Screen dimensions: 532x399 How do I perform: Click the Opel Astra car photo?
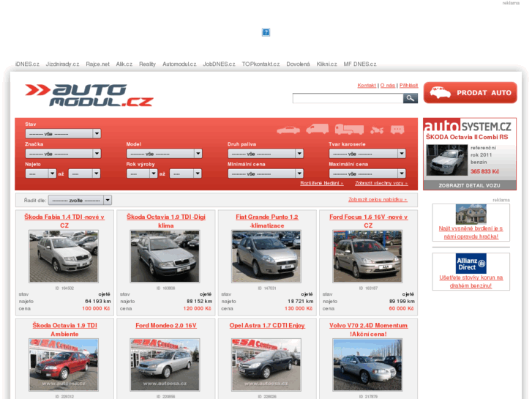266,365
